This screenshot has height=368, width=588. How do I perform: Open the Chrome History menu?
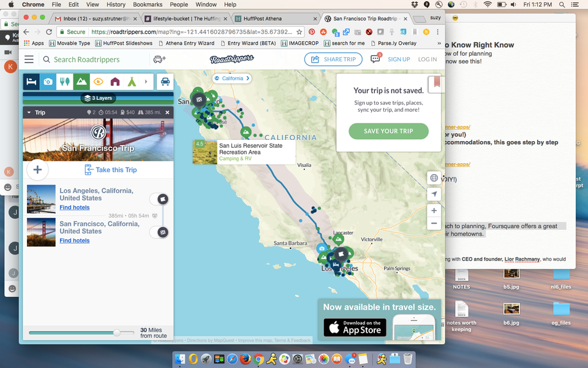[x=116, y=4]
